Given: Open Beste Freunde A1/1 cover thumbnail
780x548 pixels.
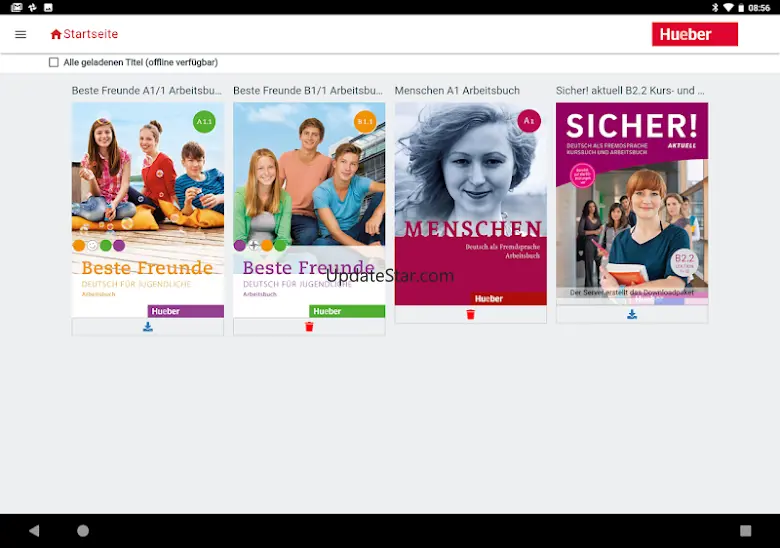Looking at the screenshot, I should pyautogui.click(x=148, y=210).
